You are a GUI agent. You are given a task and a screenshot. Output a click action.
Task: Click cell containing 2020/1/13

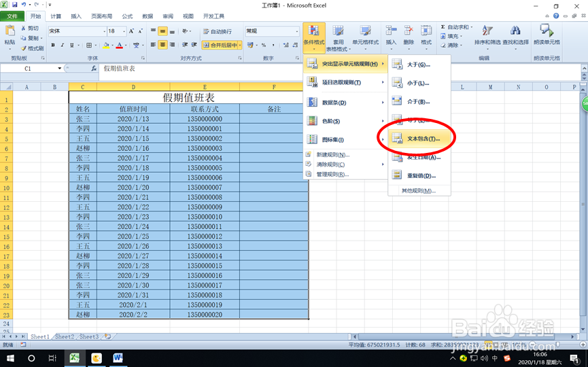(133, 119)
